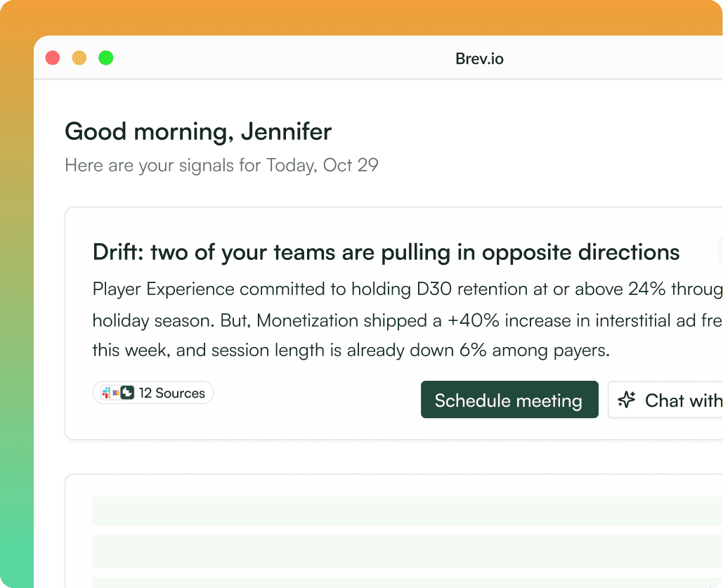Click the Slack icon in sources pill
This screenshot has height=588, width=723.
tap(106, 393)
